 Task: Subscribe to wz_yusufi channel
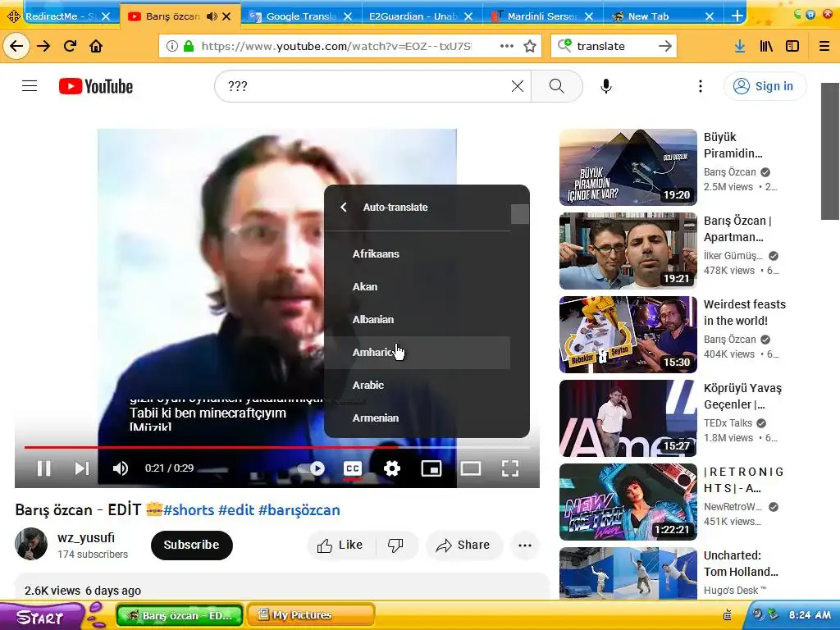(x=192, y=545)
